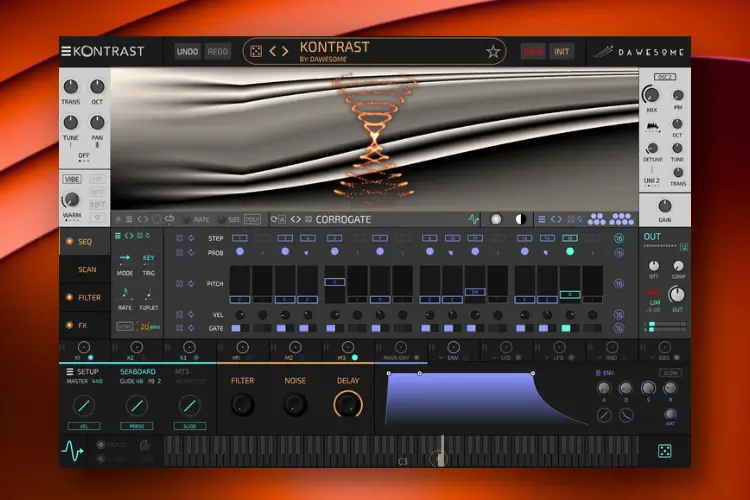Image resolution: width=750 pixels, height=500 pixels.
Task: Toggle the FILTER power indicator
Action: coord(69,297)
